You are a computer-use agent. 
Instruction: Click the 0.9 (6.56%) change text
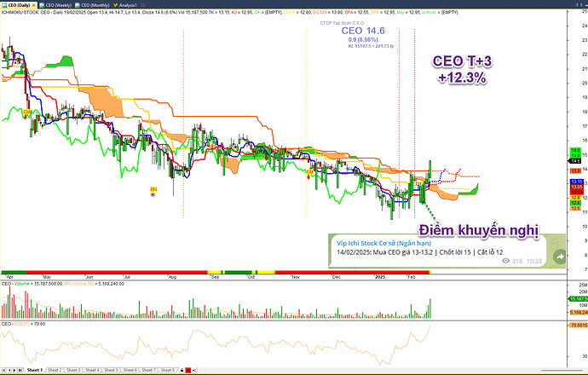(363, 40)
